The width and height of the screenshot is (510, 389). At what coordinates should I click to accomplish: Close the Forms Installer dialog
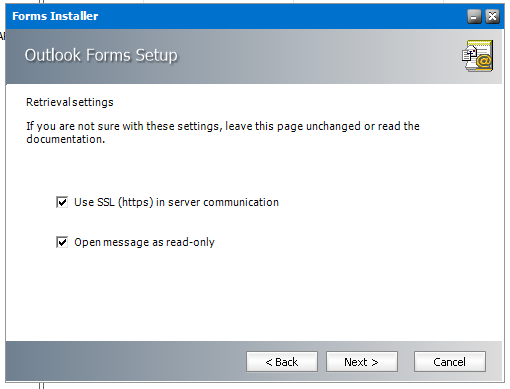[x=492, y=16]
